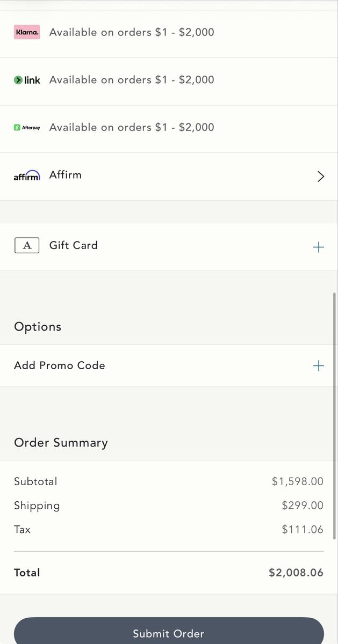Select the Affirm payment method label

66,175
